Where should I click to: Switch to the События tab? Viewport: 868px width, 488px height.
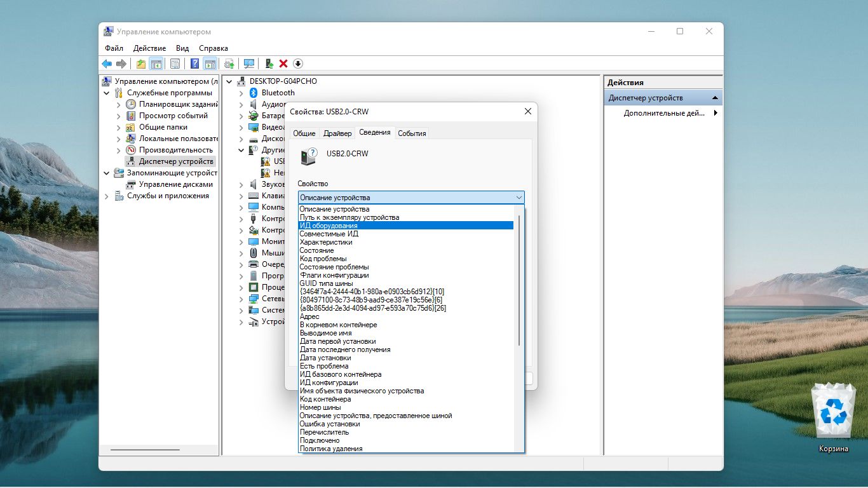pos(411,133)
